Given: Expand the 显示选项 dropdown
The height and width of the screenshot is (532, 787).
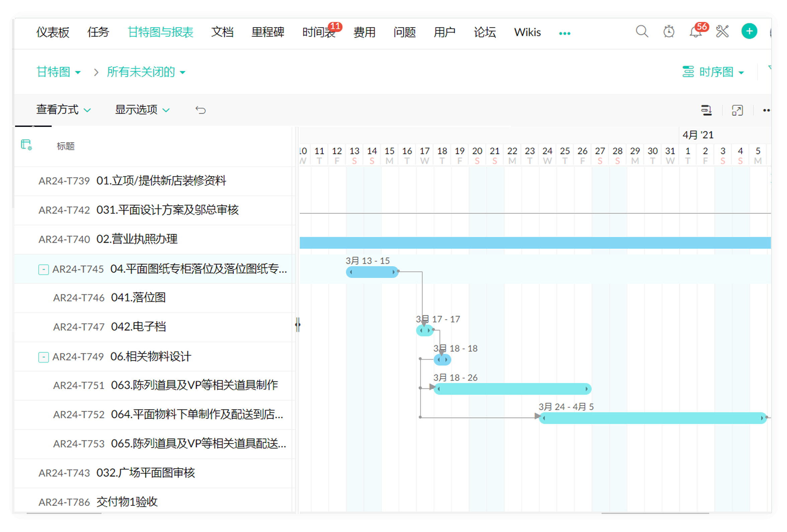Looking at the screenshot, I should 142,110.
